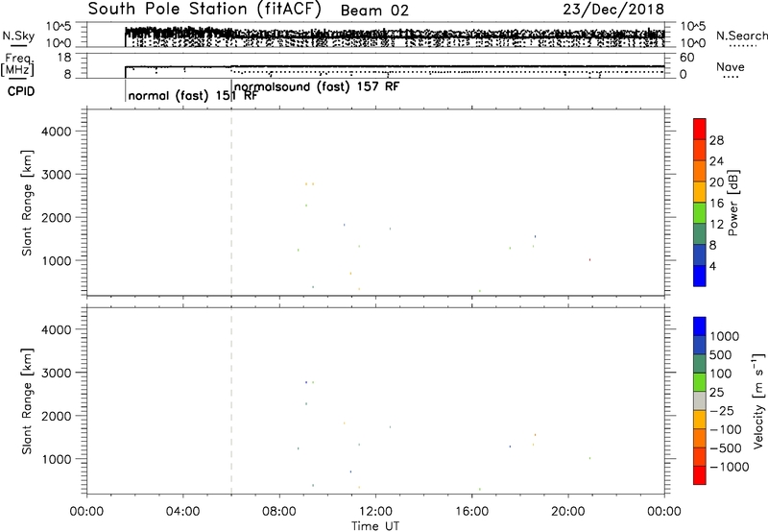
Task: Click the '08:00' time tick label
Action: tap(279, 512)
